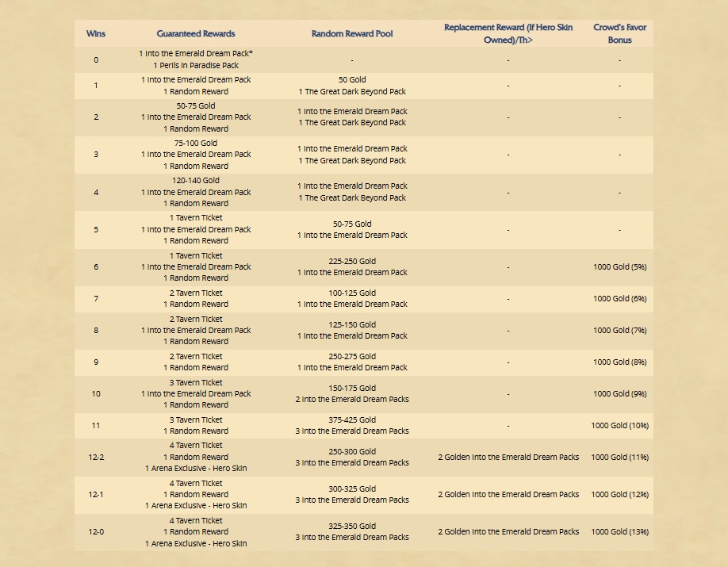Click the Wins column header

[x=96, y=33]
